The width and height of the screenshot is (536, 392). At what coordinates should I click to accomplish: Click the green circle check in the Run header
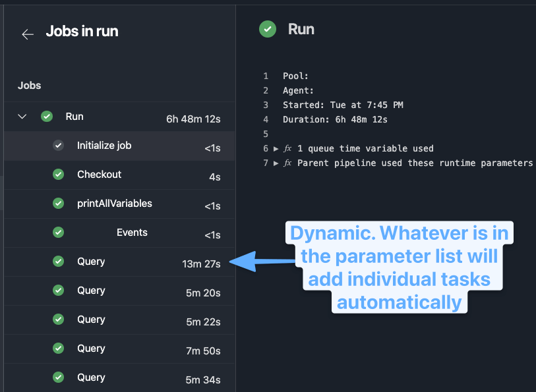point(267,29)
